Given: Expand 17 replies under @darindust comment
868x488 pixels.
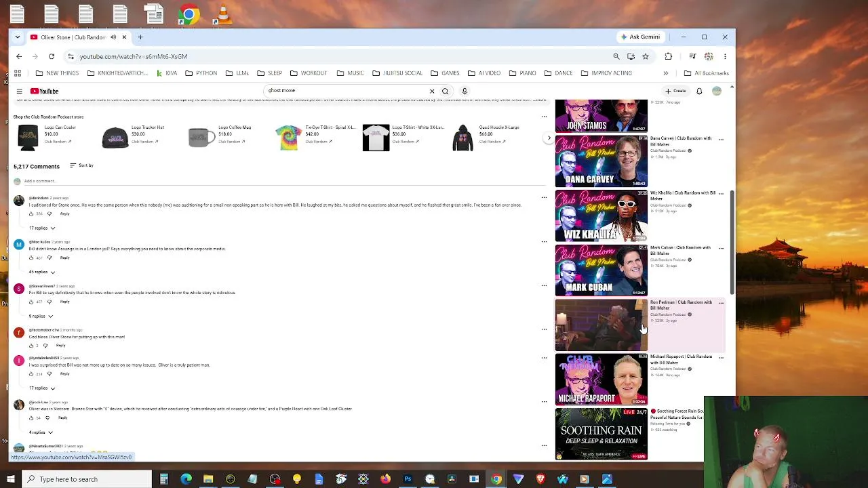Looking at the screenshot, I should pos(42,228).
